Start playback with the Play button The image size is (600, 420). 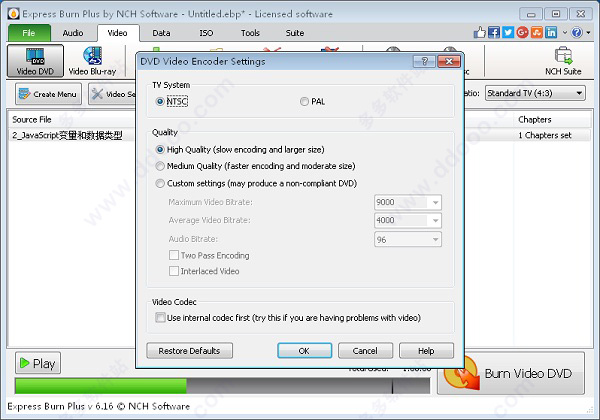click(38, 363)
